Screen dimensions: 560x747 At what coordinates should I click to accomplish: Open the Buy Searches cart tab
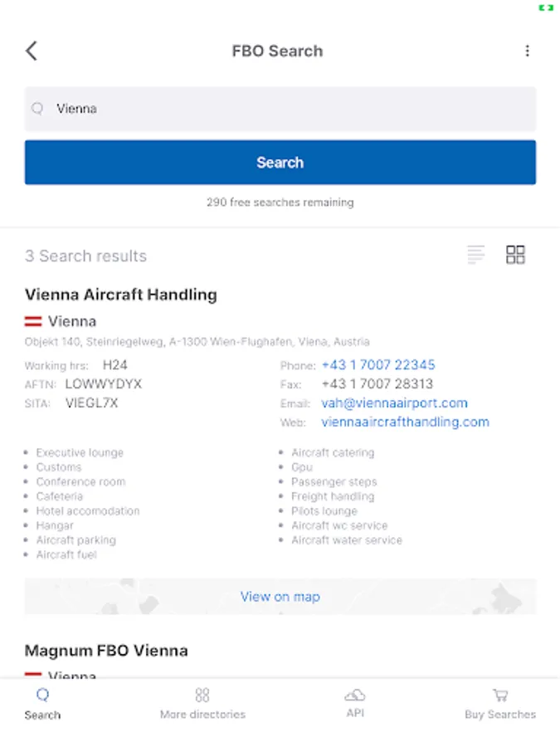(500, 704)
